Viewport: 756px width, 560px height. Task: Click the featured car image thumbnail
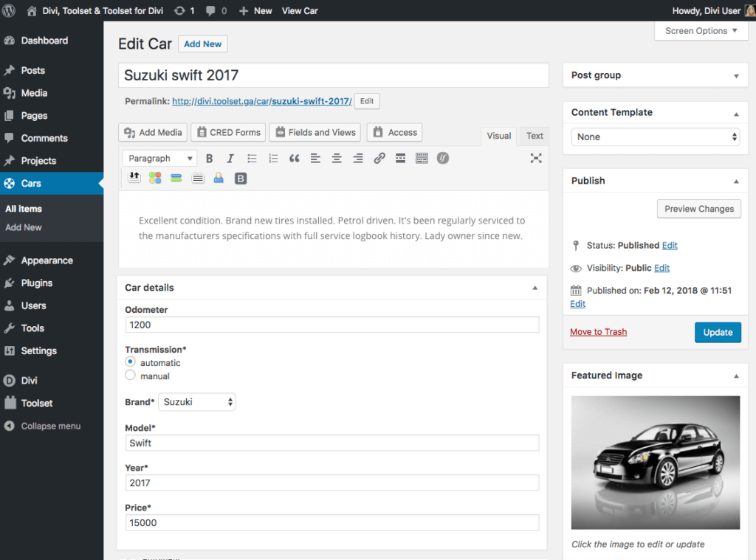pyautogui.click(x=656, y=463)
